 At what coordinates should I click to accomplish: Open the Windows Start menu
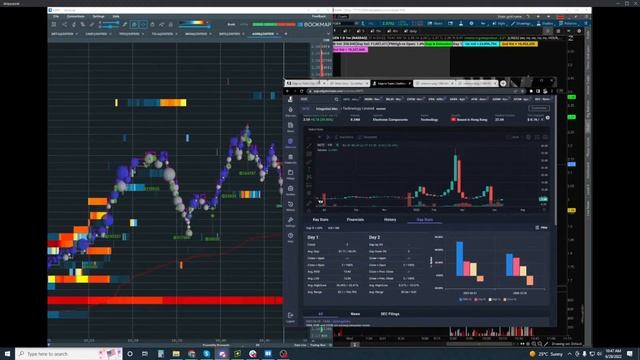(7, 354)
